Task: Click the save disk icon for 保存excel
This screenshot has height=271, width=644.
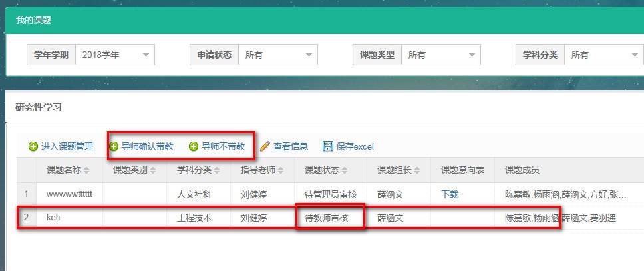Action: [x=327, y=146]
